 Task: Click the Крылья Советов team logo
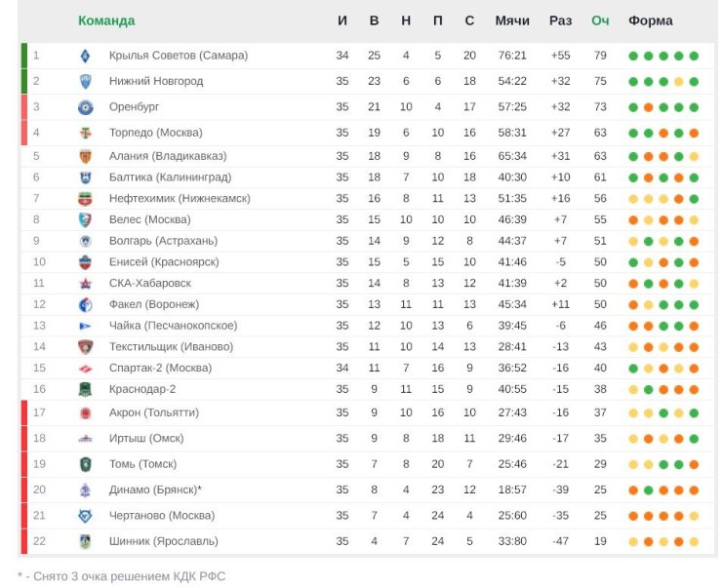(85, 57)
